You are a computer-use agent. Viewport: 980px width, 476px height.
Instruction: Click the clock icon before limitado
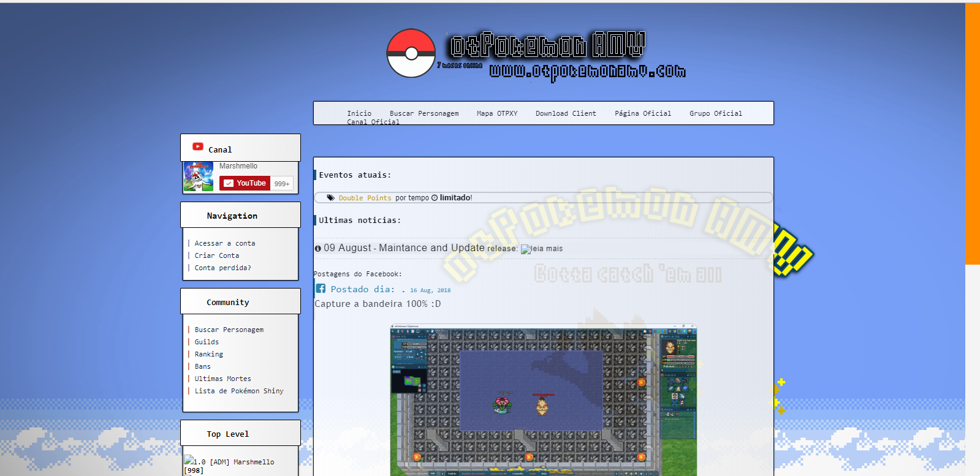(x=435, y=198)
